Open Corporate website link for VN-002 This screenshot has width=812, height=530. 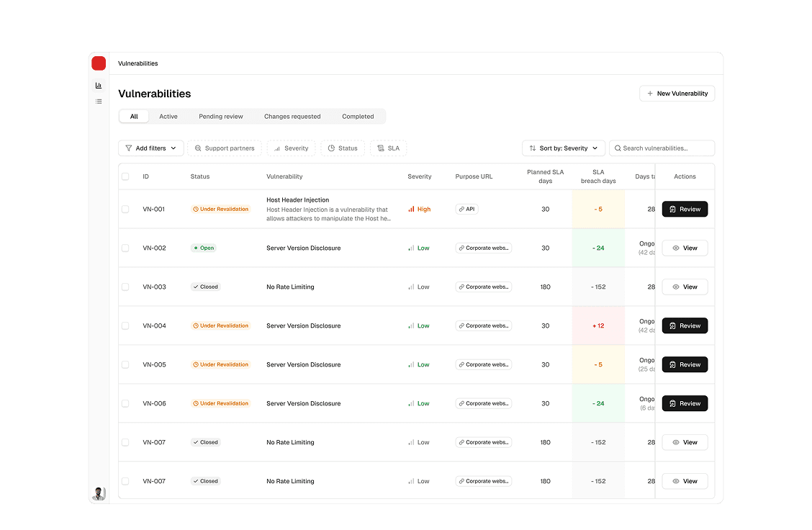pos(484,248)
